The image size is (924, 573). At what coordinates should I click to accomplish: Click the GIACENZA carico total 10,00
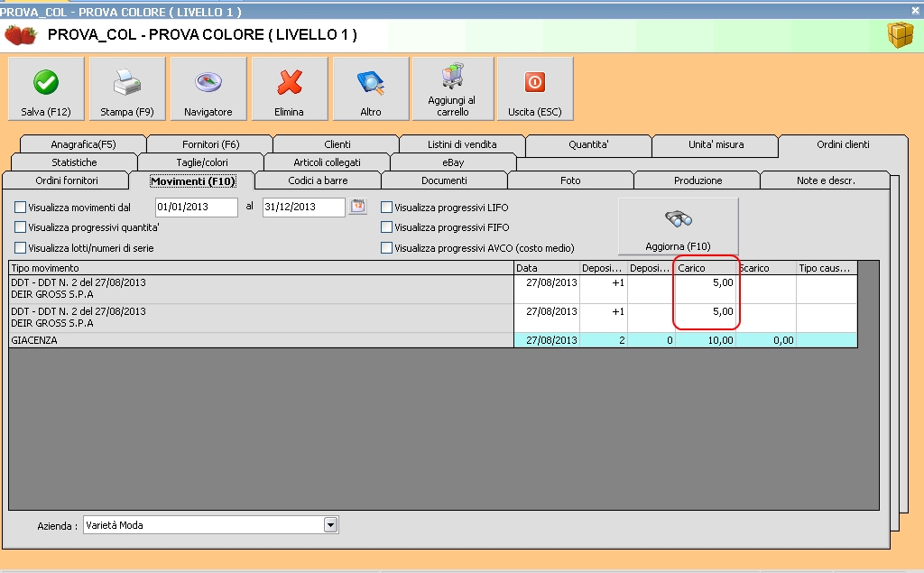(x=706, y=340)
